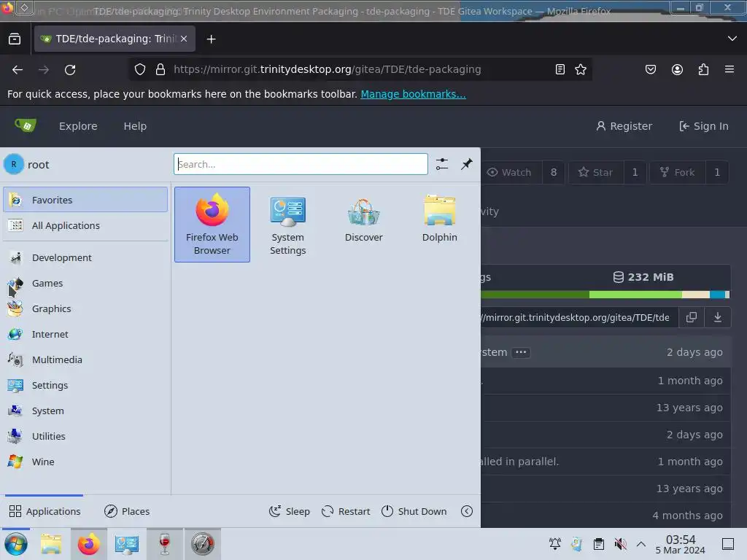Copy the repository clone URL
Viewport: 747px width, 560px height.
click(x=692, y=318)
